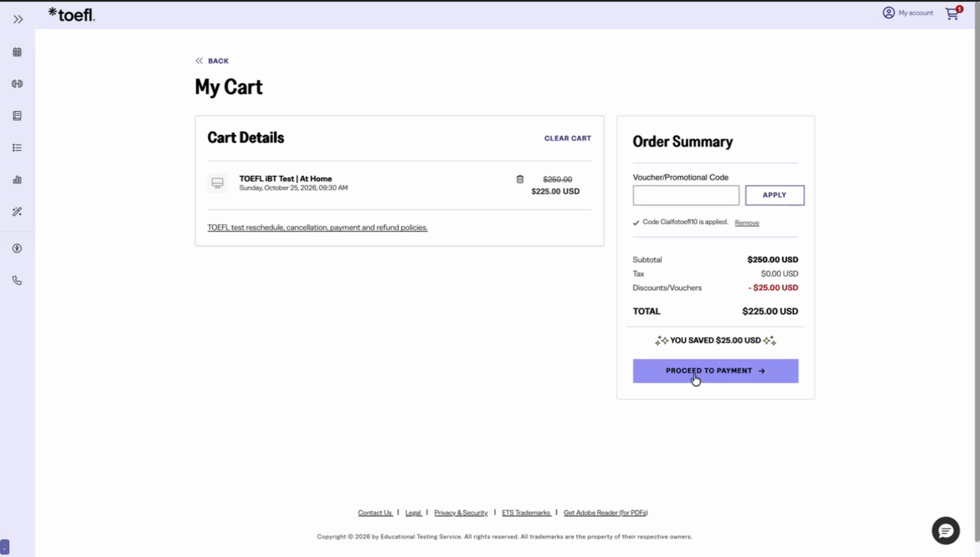This screenshot has width=980, height=557.
Task: Open ETS Trademarks footer link
Action: coord(526,513)
